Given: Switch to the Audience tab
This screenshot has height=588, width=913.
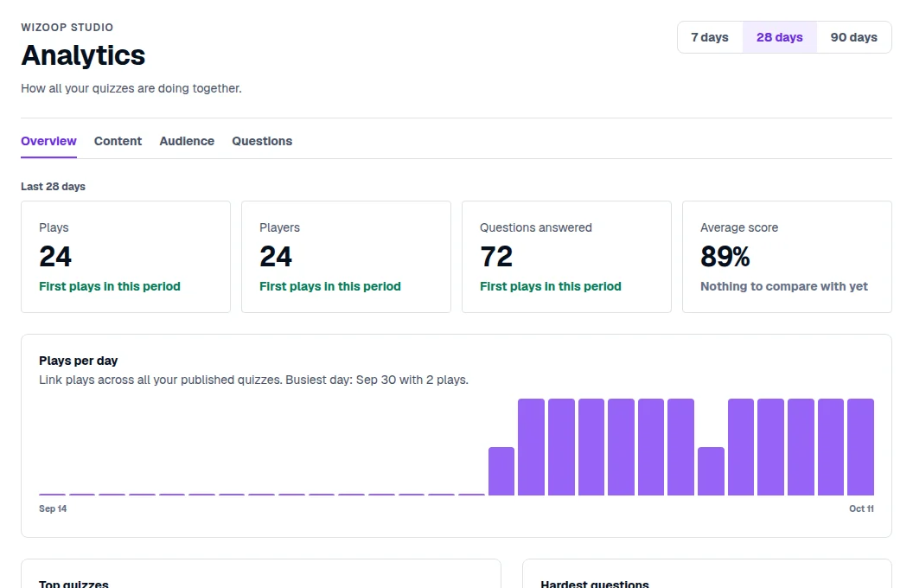Looking at the screenshot, I should click(187, 141).
